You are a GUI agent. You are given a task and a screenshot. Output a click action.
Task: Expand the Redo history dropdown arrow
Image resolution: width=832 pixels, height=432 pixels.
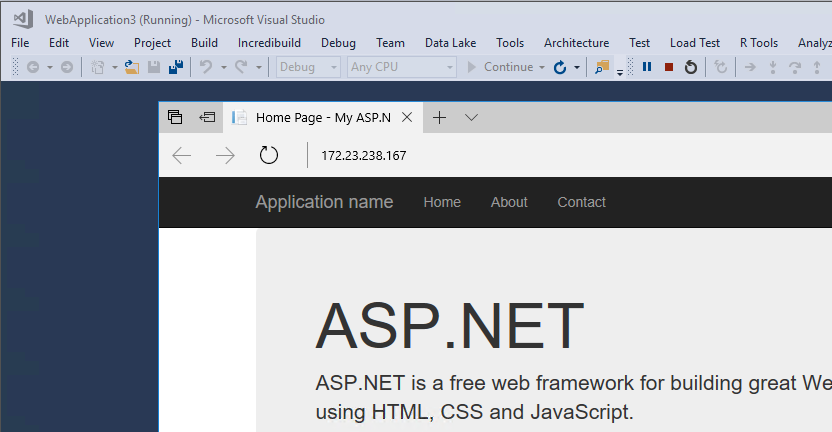(259, 67)
